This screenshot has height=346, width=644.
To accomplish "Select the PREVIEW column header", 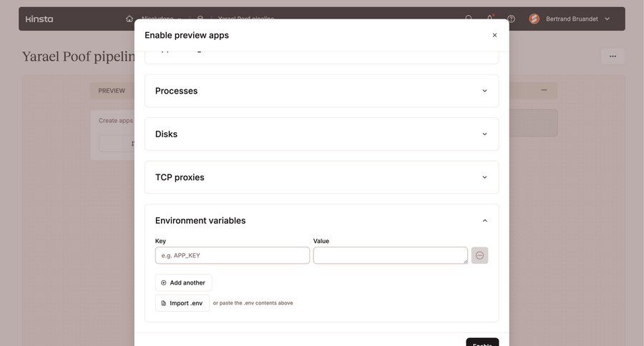I will point(112,91).
